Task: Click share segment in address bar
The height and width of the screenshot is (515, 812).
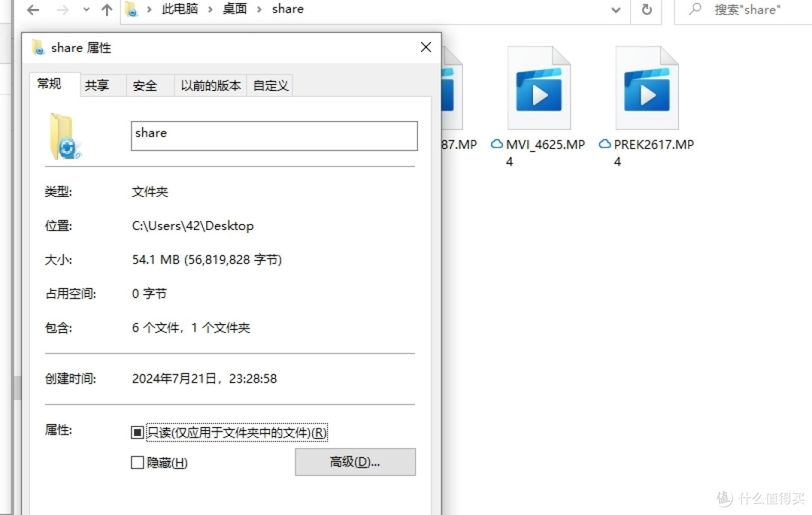Action: coord(288,9)
